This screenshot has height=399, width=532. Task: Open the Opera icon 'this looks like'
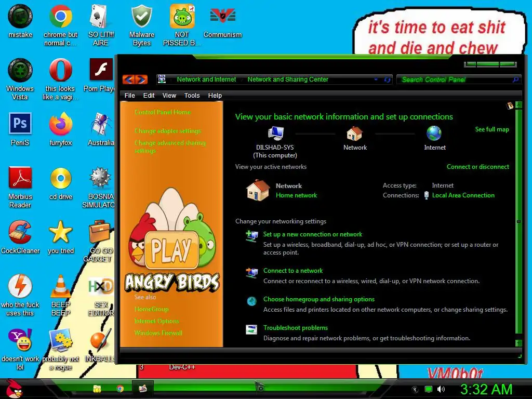(x=60, y=79)
